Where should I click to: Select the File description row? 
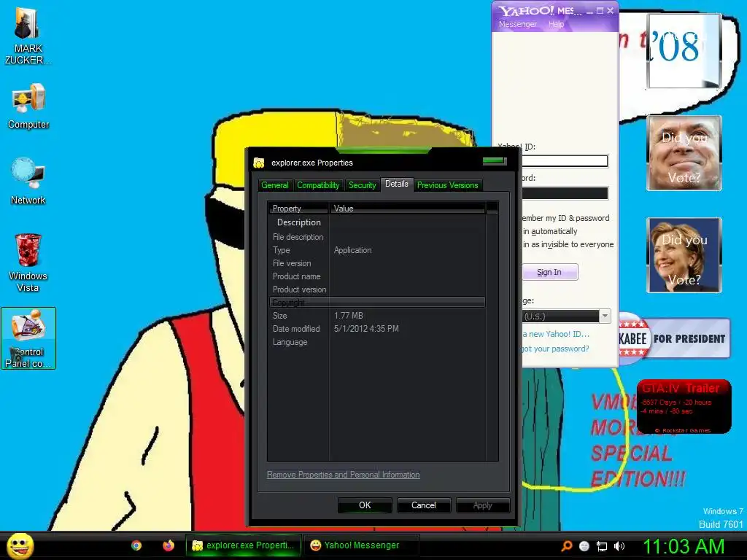377,237
